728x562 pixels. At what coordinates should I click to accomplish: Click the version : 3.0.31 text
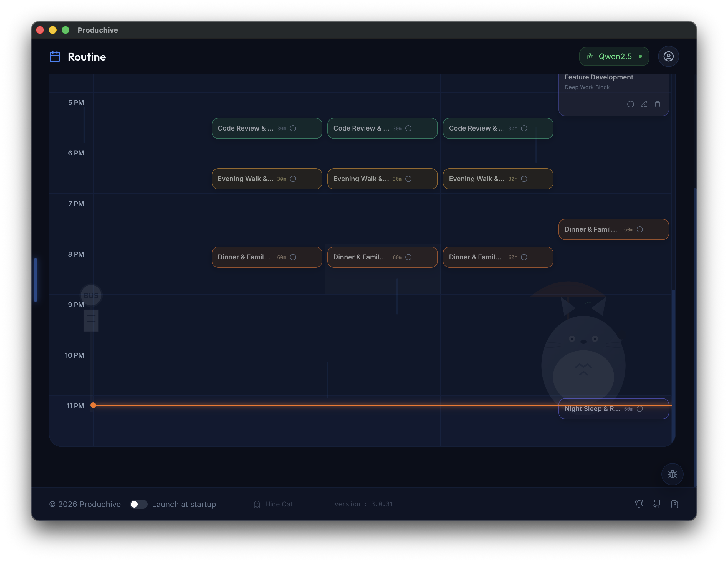[364, 504]
